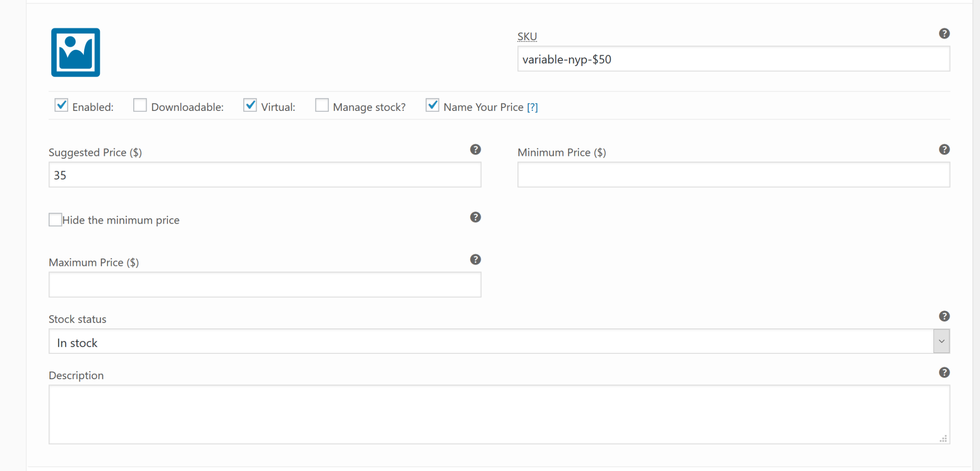Uncheck the Name Your Price checkbox
The height and width of the screenshot is (471, 980).
click(432, 105)
